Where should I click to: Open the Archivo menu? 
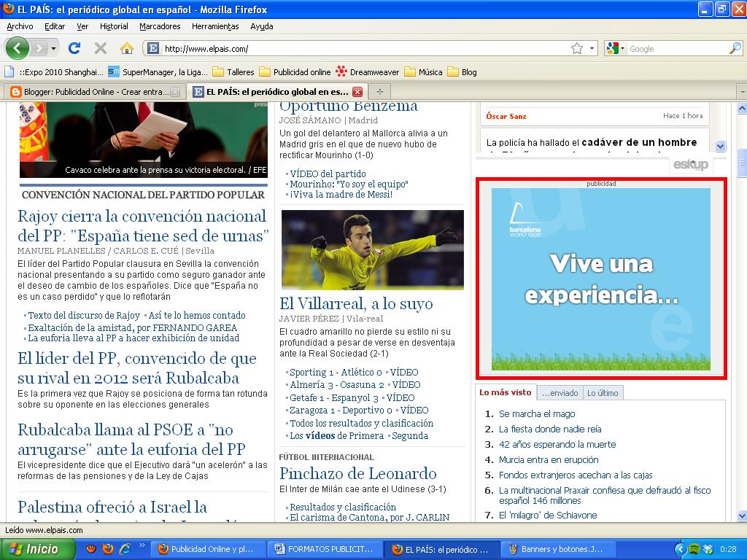20,26
